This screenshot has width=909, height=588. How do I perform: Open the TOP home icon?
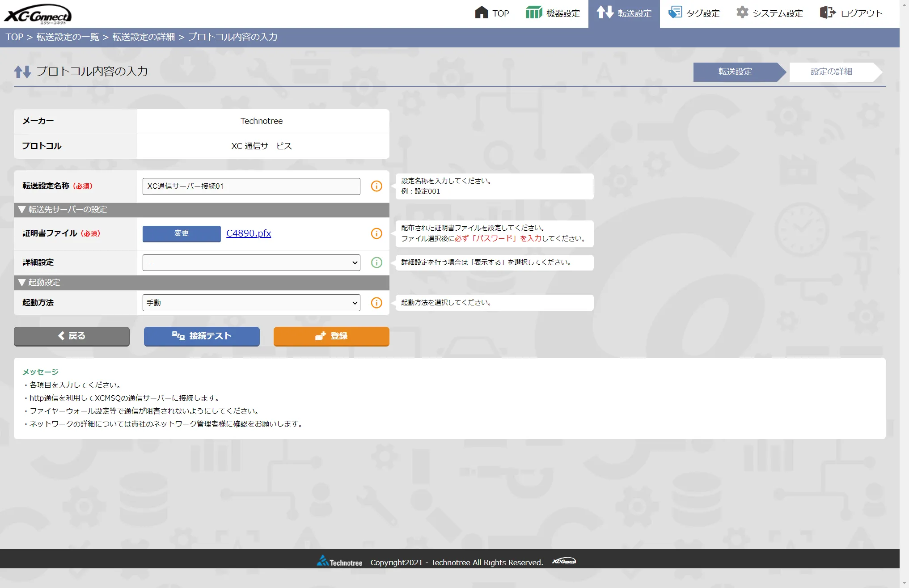click(x=482, y=13)
